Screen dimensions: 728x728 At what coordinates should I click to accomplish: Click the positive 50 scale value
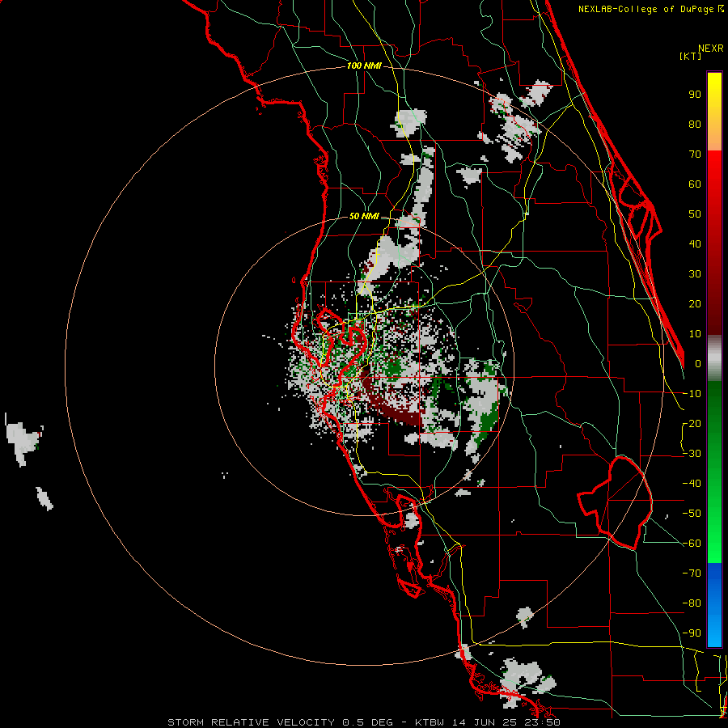[x=695, y=214]
